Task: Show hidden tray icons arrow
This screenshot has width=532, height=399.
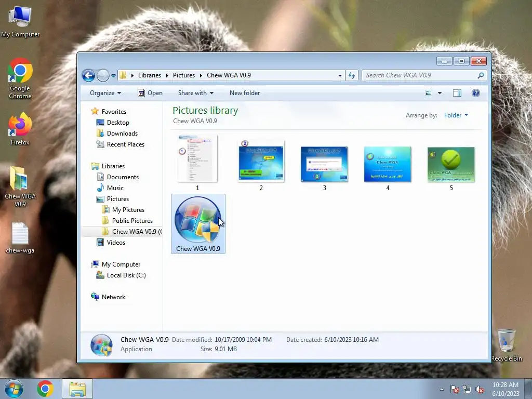Action: point(442,389)
